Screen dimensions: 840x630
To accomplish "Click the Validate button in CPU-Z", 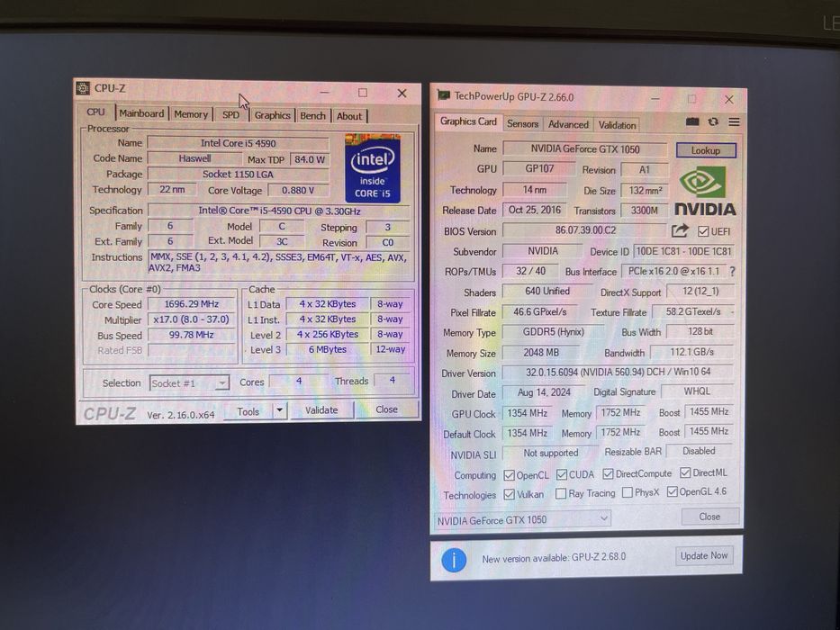I will coord(321,410).
